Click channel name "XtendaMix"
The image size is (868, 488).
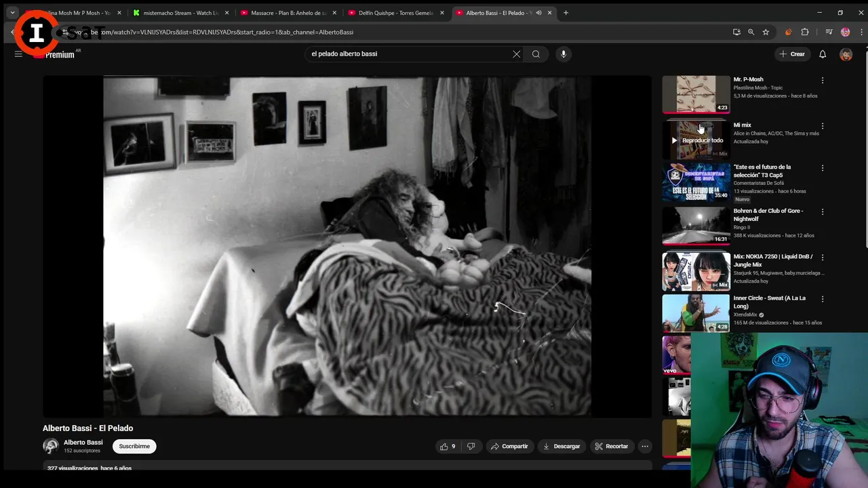coord(745,315)
